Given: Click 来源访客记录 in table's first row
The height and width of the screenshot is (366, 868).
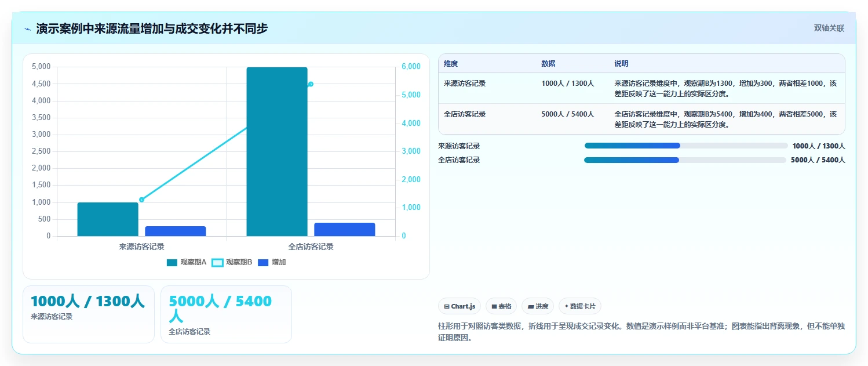Looking at the screenshot, I should point(465,84).
